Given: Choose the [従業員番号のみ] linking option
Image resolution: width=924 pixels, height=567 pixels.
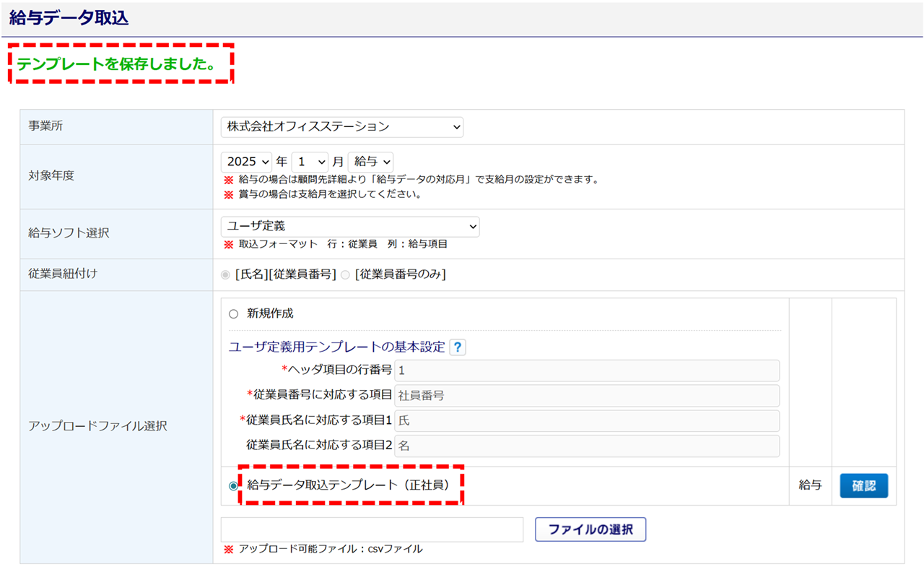Looking at the screenshot, I should click(345, 275).
